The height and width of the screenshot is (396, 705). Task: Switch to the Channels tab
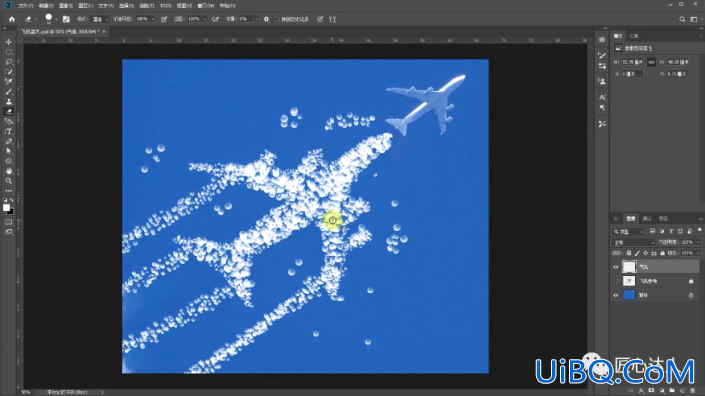point(647,218)
